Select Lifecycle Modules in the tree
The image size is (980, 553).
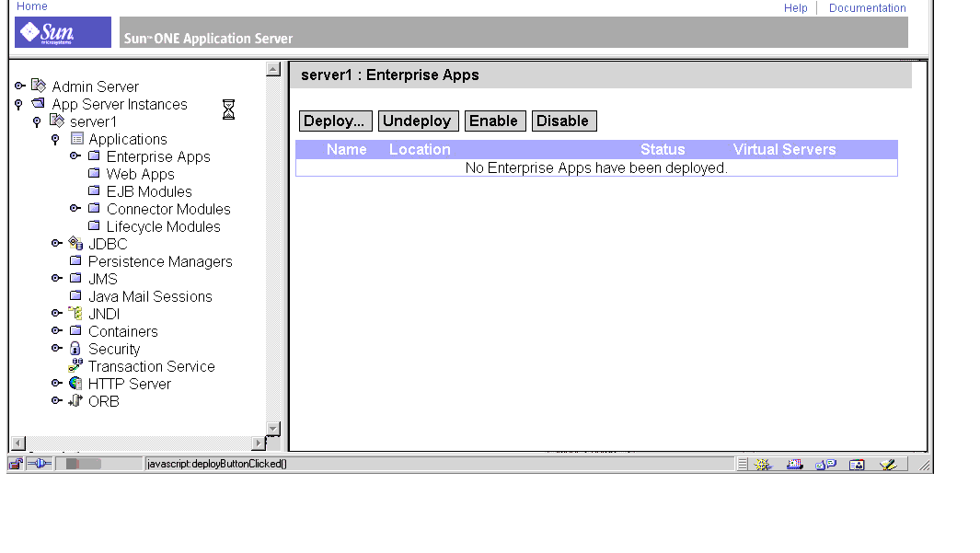[163, 226]
